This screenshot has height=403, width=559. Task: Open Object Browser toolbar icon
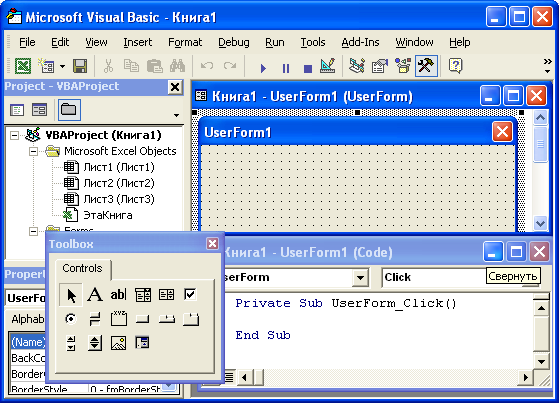[x=403, y=66]
